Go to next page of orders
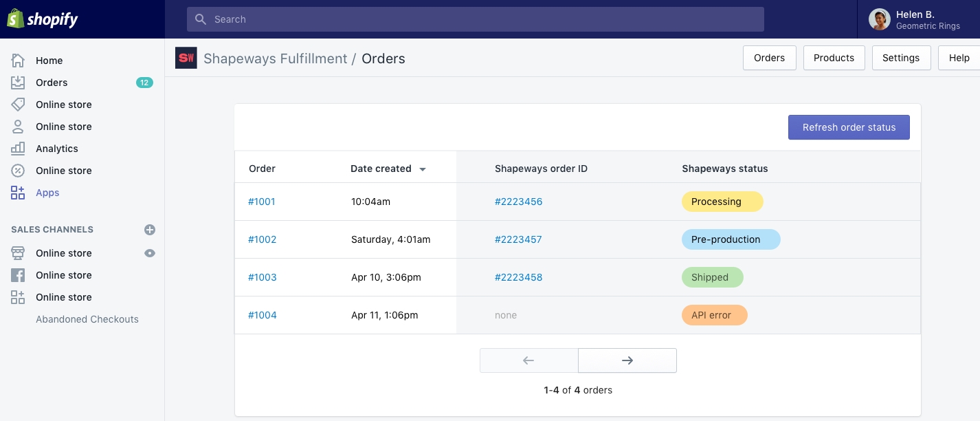 coord(627,360)
